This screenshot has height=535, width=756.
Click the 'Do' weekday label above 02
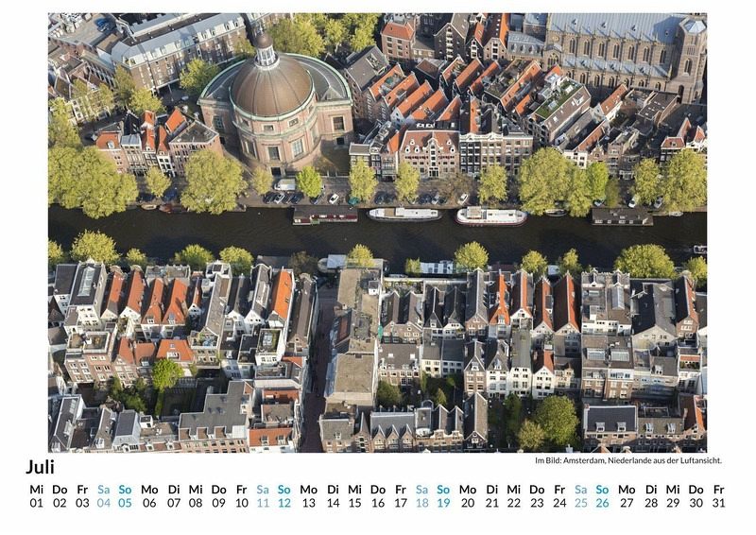pyautogui.click(x=60, y=490)
